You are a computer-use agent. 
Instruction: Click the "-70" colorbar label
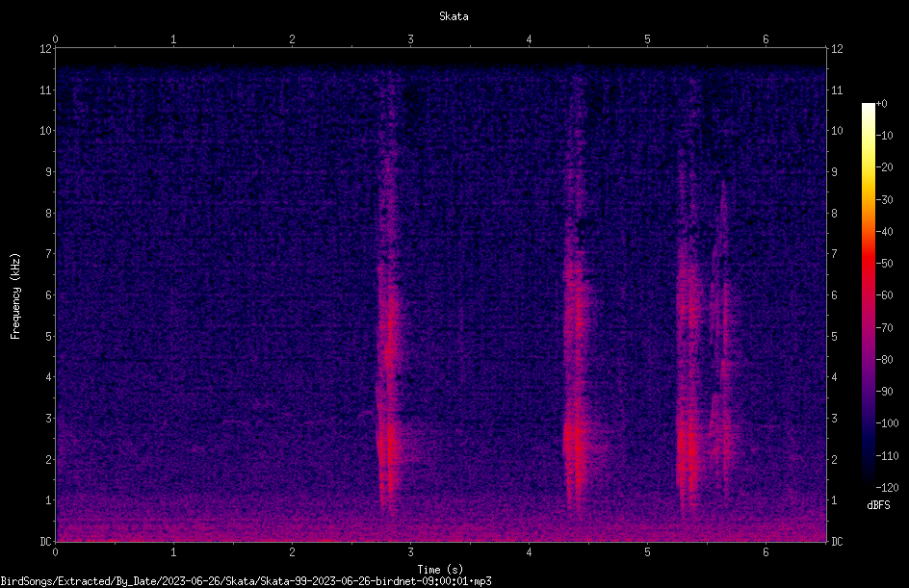pos(884,328)
